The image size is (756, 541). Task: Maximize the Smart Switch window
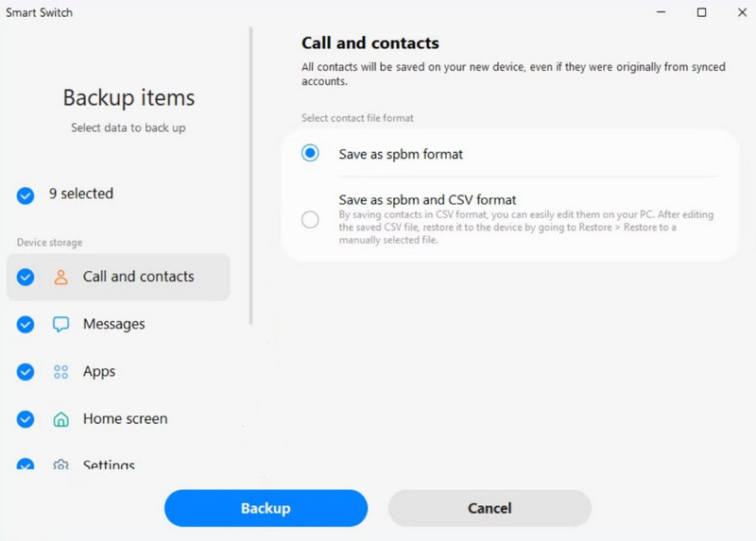click(701, 12)
